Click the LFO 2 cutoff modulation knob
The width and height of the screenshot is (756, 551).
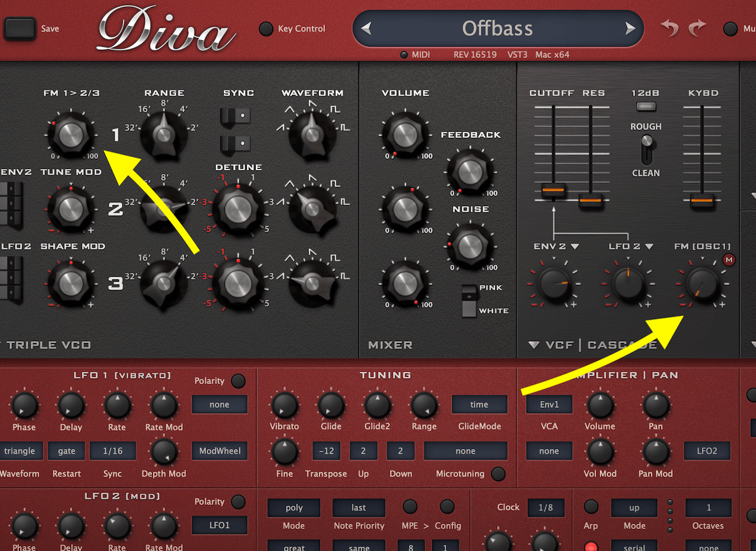click(627, 284)
